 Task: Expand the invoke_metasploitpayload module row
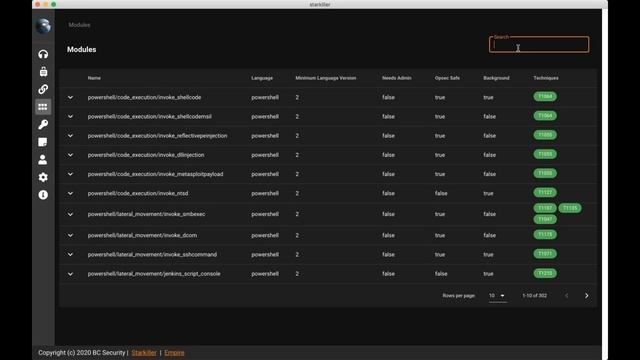70,174
